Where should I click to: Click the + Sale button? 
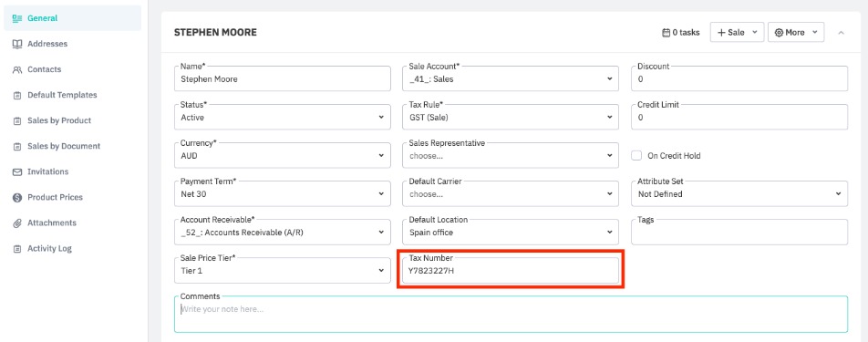[x=737, y=33]
